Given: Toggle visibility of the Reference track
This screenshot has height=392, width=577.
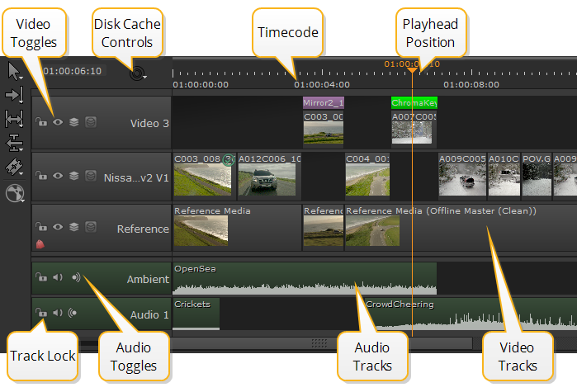Looking at the screenshot, I should (x=58, y=228).
